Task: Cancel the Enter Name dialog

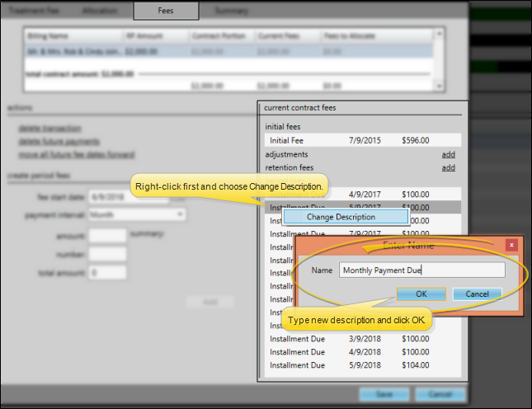Action: coord(477,294)
